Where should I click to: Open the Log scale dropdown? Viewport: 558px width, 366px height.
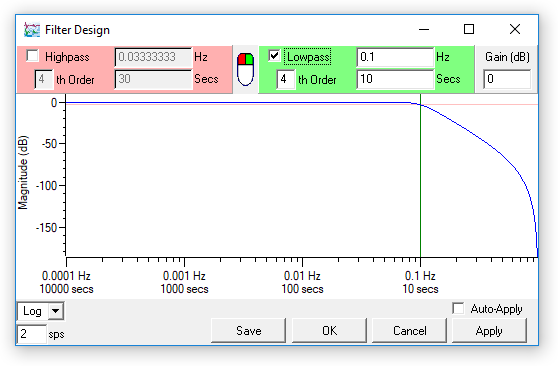[x=56, y=311]
